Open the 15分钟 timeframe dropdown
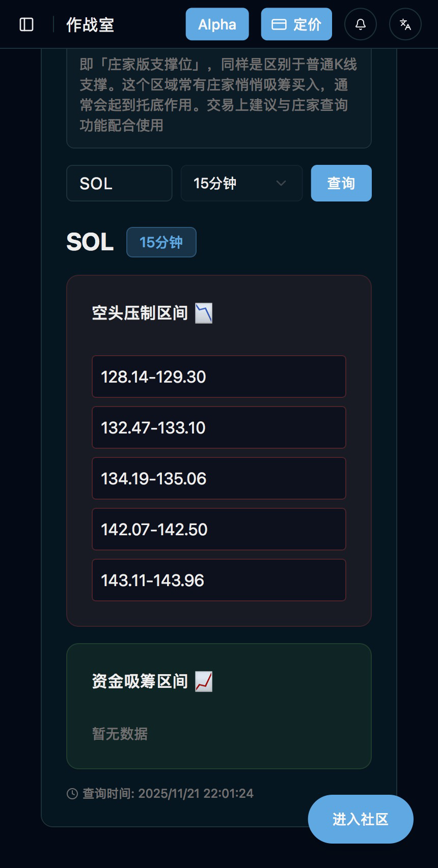The image size is (438, 868). click(x=241, y=183)
